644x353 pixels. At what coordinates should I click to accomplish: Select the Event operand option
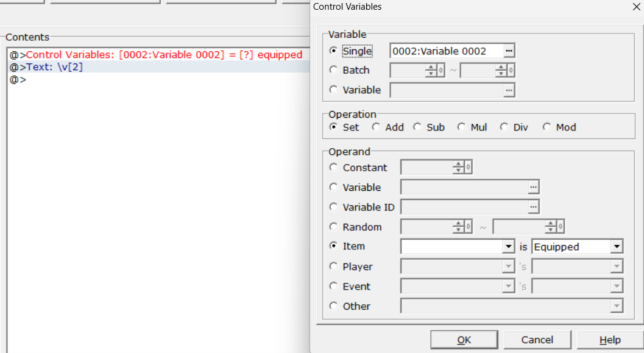coord(333,286)
